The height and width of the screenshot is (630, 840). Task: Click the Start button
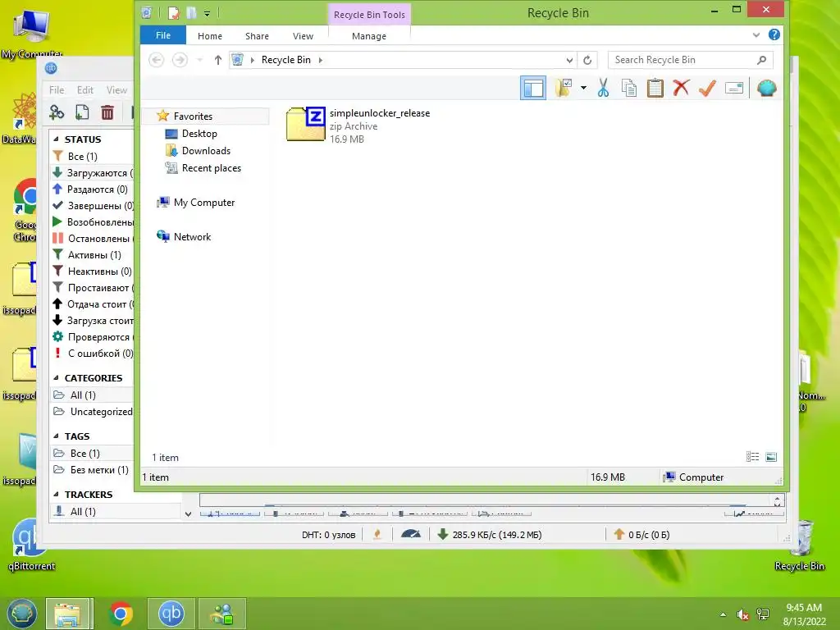point(21,614)
